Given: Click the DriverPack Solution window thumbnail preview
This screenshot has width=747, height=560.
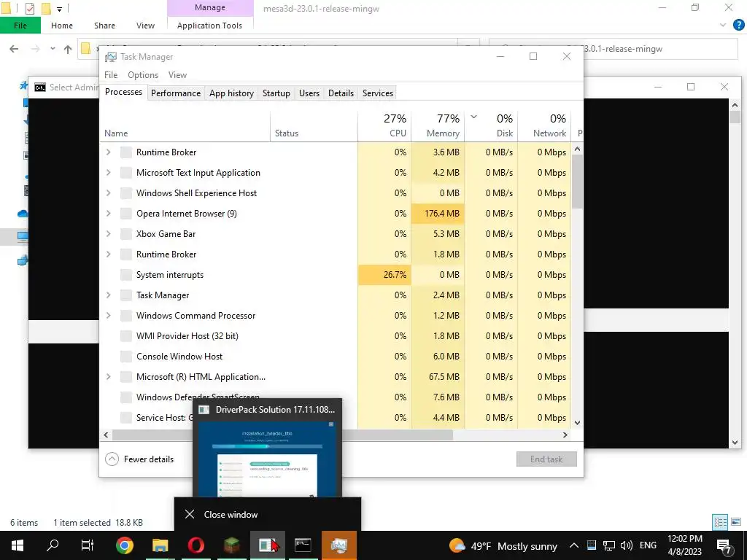Looking at the screenshot, I should [267, 459].
